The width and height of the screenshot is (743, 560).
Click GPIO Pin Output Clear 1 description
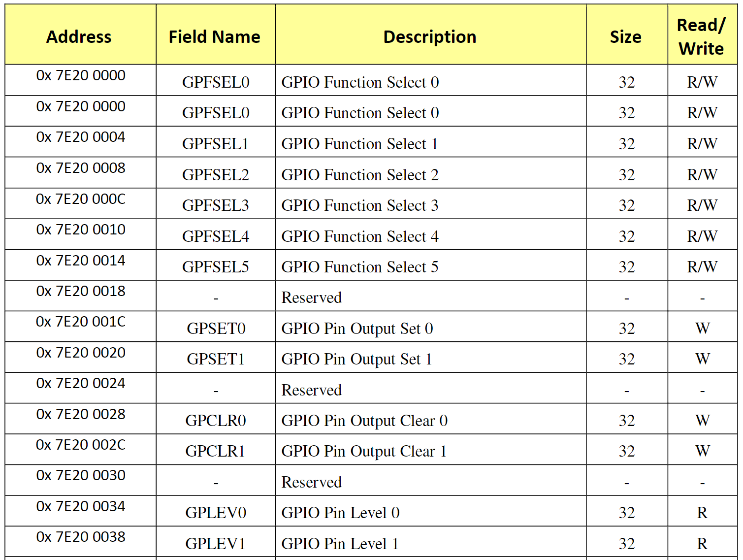(x=364, y=451)
